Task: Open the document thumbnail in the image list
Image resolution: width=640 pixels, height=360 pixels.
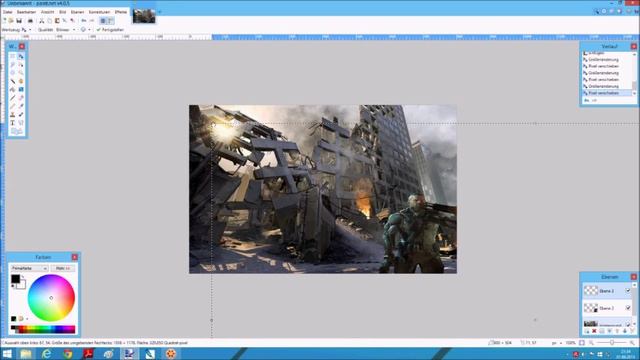Action: (x=144, y=16)
